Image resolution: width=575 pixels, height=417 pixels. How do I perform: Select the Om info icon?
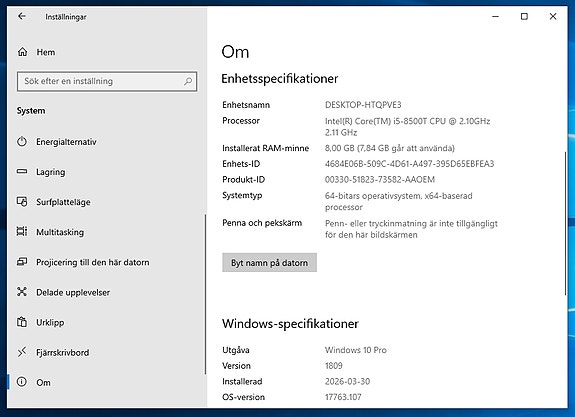click(x=22, y=382)
